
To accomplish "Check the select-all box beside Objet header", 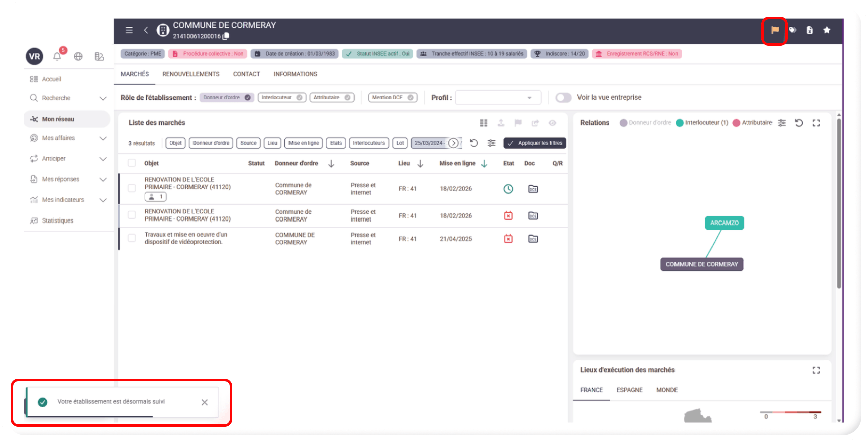I will [x=132, y=163].
